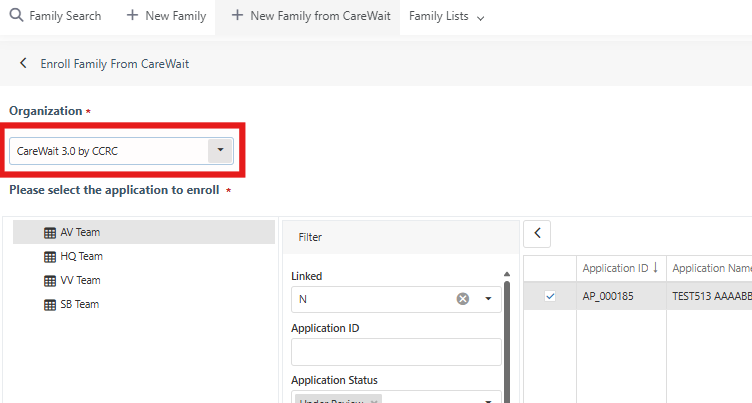
Task: Click the filter scrollbar up arrow
Action: 507,274
